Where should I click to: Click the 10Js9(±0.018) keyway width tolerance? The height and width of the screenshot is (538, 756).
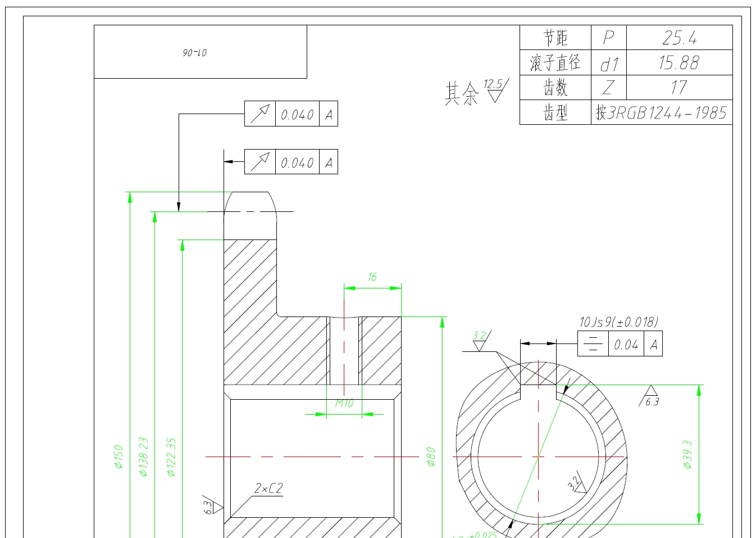[x=618, y=322]
